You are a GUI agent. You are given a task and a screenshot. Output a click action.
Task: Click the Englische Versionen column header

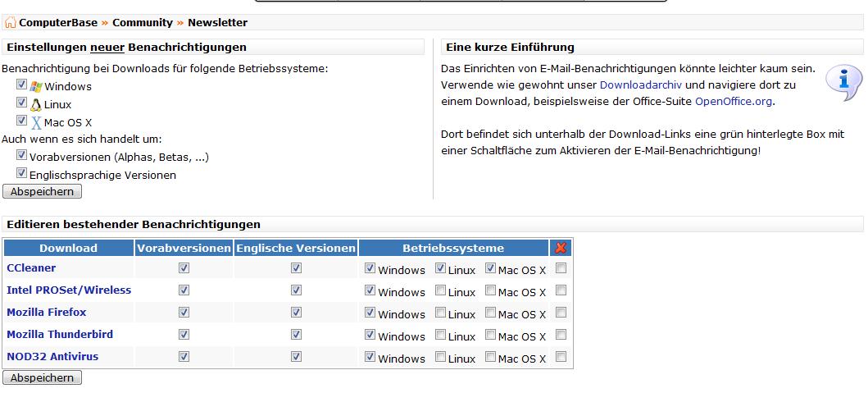296,248
